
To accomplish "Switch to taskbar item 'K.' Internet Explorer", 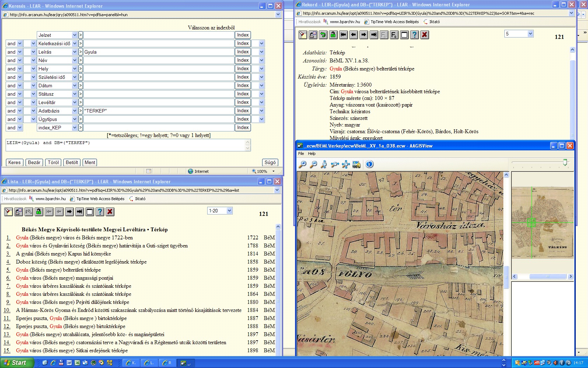I will coord(132,363).
